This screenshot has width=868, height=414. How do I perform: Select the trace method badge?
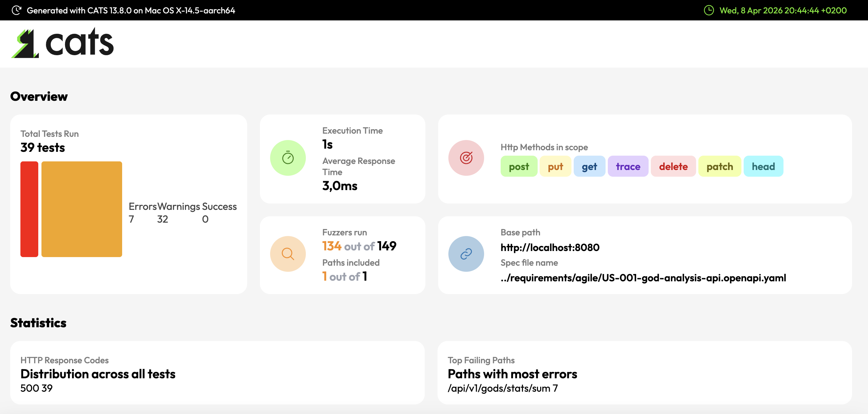(x=628, y=166)
